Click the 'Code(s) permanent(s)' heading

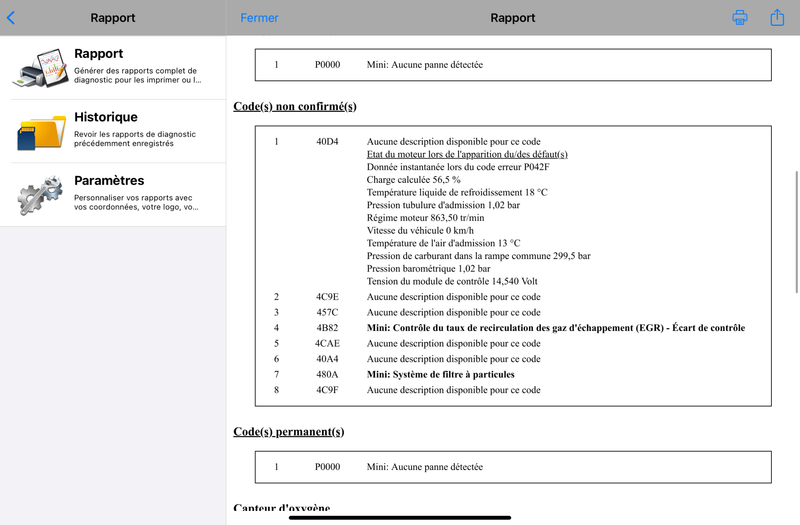pos(289,432)
